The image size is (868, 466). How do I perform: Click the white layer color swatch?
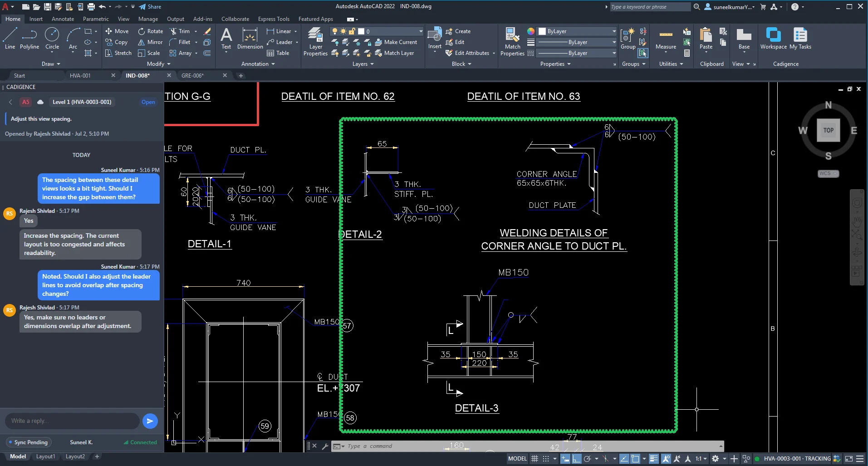(x=361, y=31)
